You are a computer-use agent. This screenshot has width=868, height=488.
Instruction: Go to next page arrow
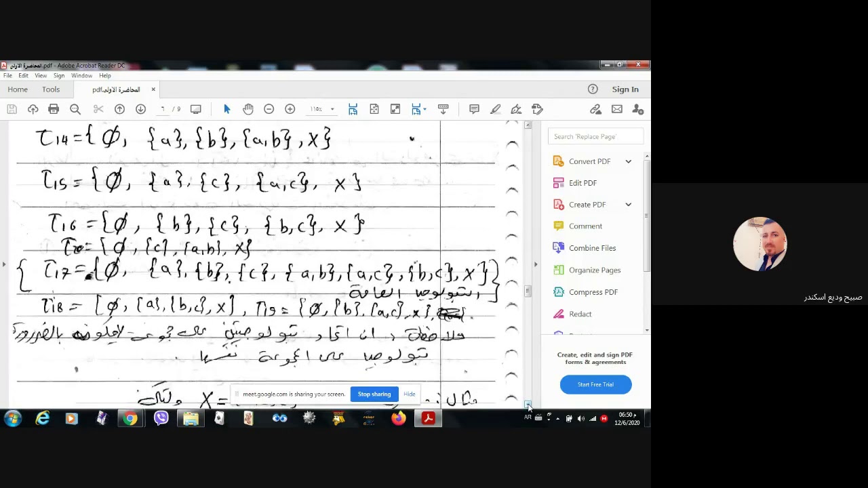[x=140, y=109]
